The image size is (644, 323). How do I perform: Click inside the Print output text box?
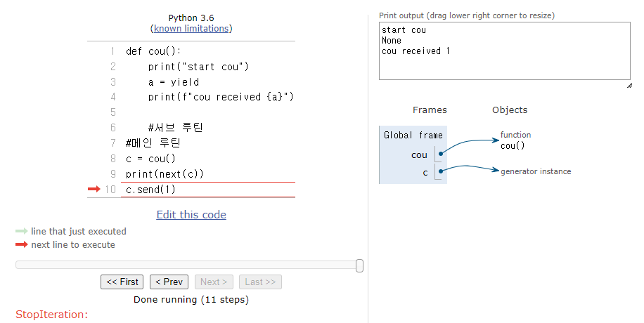504,51
